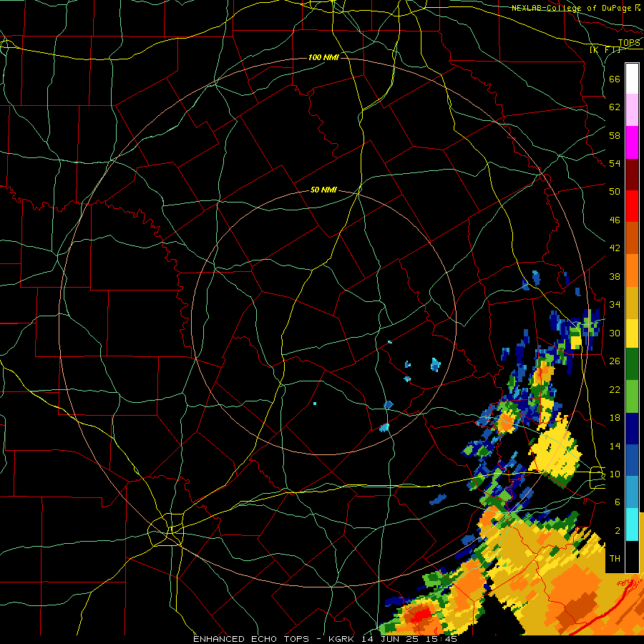644x644 pixels.
Task: Pick the burnt orange legend swatch
Action: pos(632,238)
